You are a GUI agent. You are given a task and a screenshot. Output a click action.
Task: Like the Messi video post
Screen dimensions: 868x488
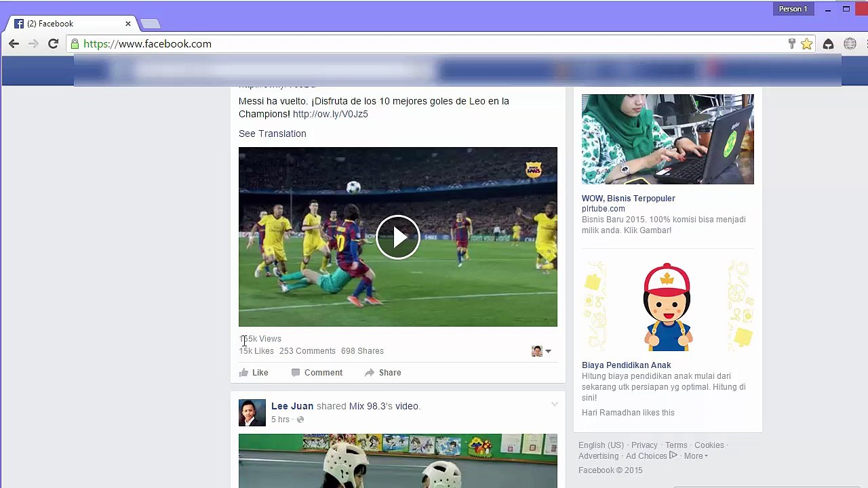pos(254,373)
